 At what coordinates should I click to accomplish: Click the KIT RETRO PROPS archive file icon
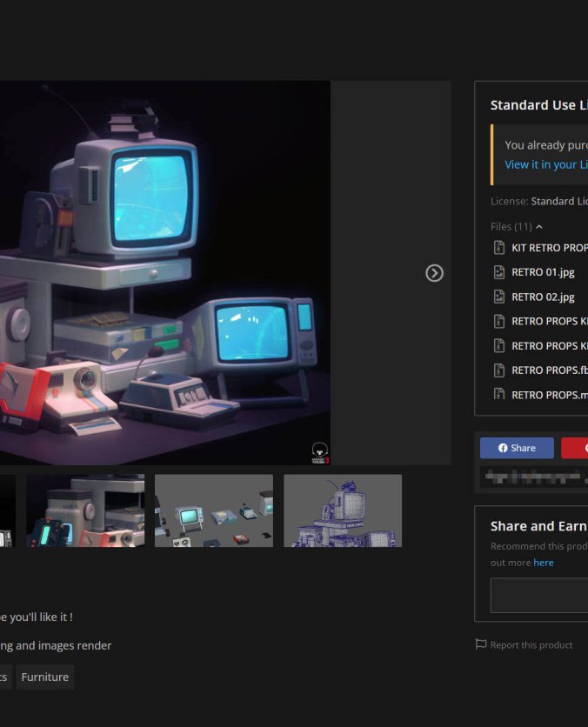click(x=499, y=248)
